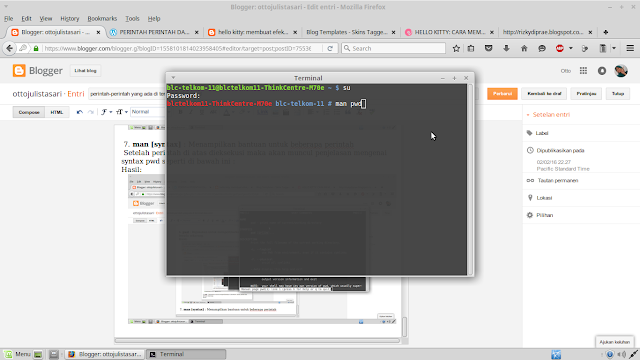Click the Terminal vertical scrollbar

[x=470, y=179]
